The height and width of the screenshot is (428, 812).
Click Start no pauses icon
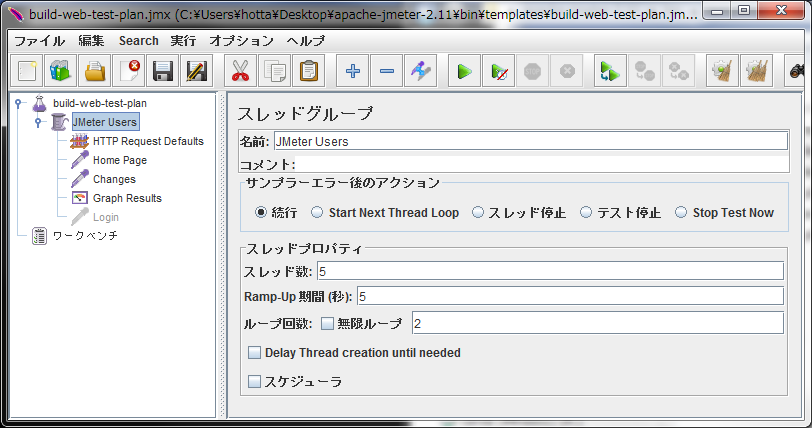[x=499, y=71]
